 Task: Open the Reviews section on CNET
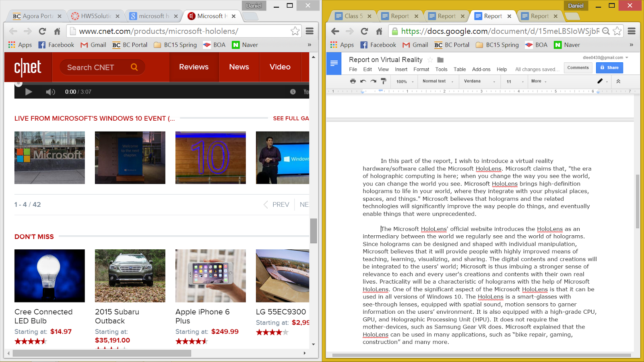point(194,67)
